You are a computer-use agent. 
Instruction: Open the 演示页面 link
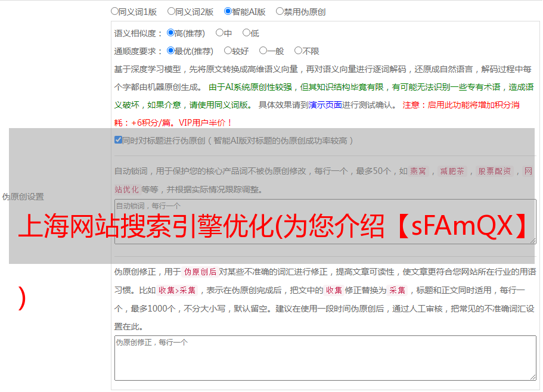click(x=325, y=105)
